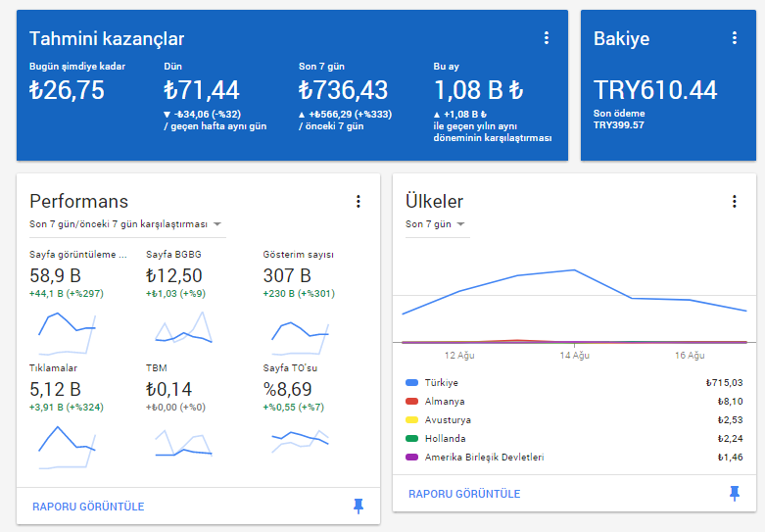Screen dimensions: 765x532
Task: Click the Tıklamalar sparkline chart
Action: coord(68,447)
